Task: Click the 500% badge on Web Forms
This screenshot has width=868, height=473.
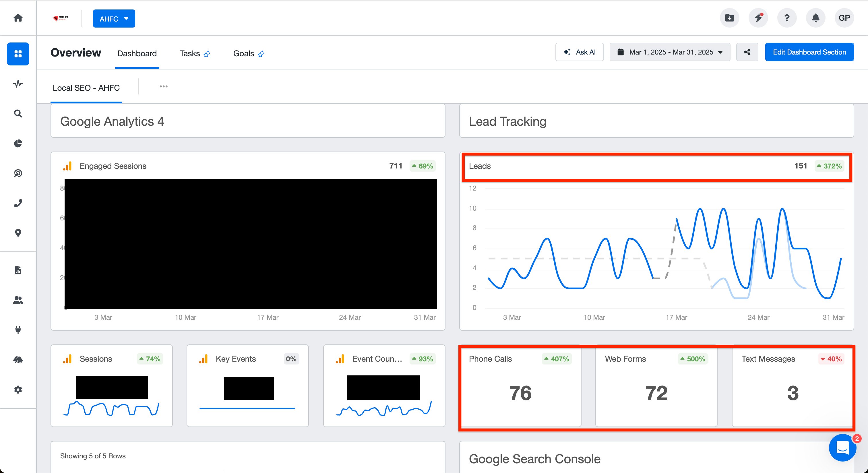Action: (x=693, y=359)
